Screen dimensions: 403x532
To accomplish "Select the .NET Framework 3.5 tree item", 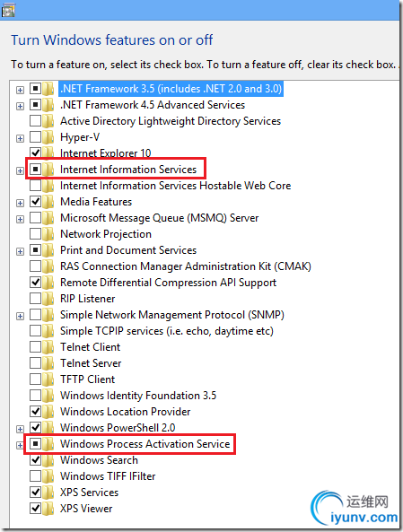I will pyautogui.click(x=171, y=89).
